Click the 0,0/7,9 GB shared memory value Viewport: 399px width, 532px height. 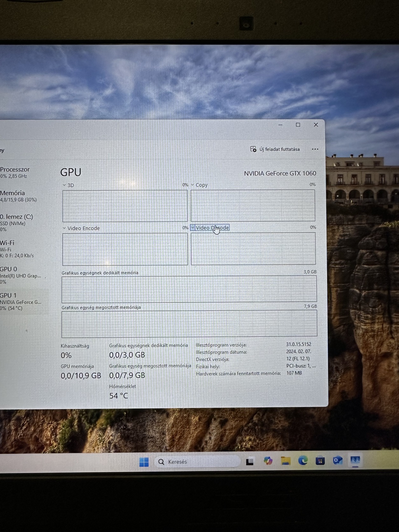(127, 375)
